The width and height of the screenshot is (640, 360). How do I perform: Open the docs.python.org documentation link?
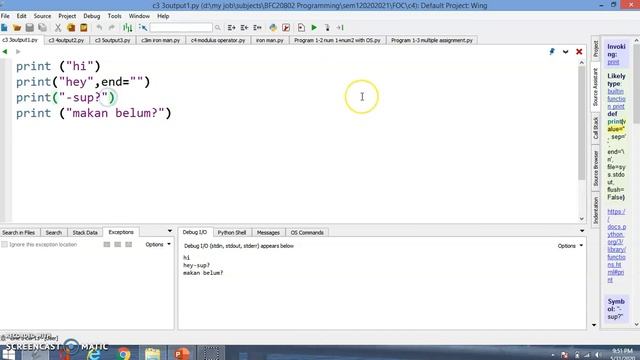tap(616, 245)
